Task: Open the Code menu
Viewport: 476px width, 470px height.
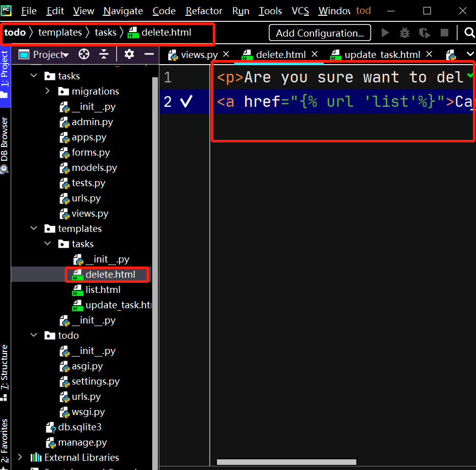Action: pos(164,11)
